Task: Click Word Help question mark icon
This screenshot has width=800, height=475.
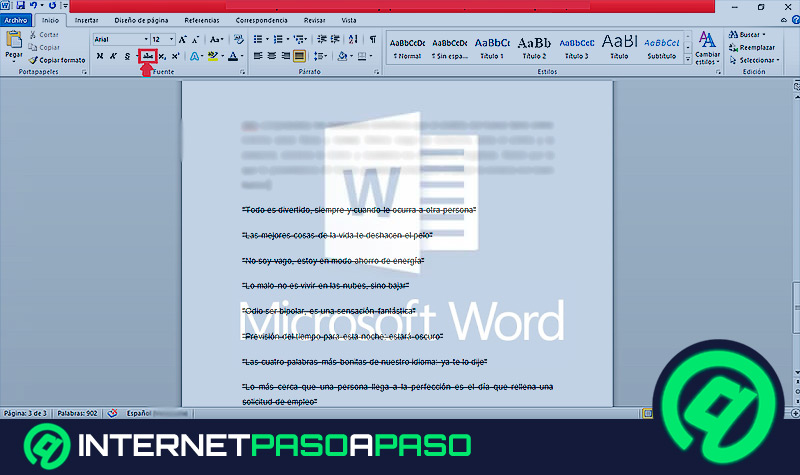Action: [795, 20]
